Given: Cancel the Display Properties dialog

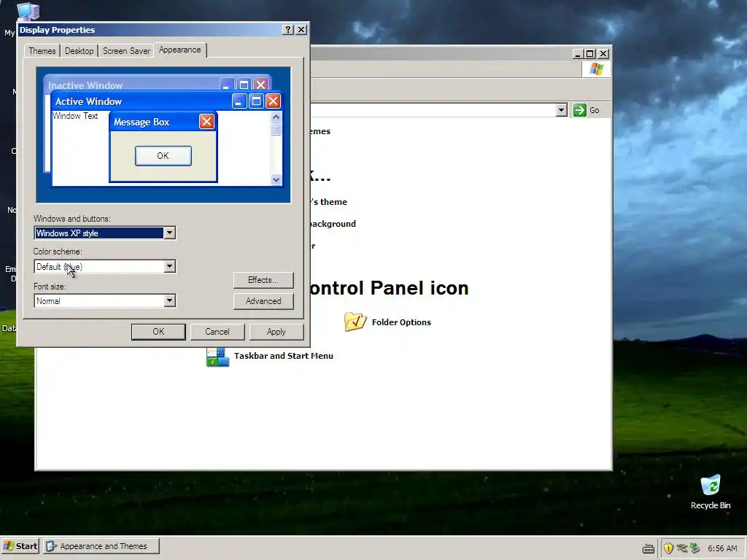Looking at the screenshot, I should point(217,332).
